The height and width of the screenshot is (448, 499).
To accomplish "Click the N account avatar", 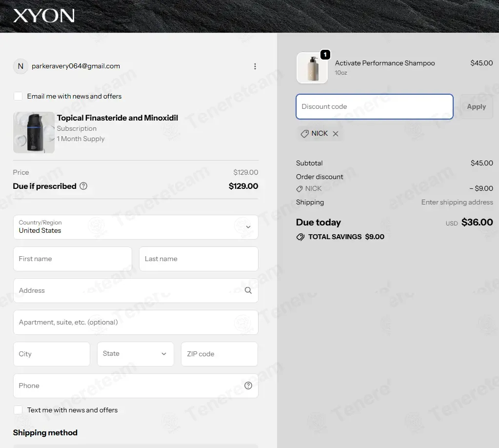I will pos(20,66).
